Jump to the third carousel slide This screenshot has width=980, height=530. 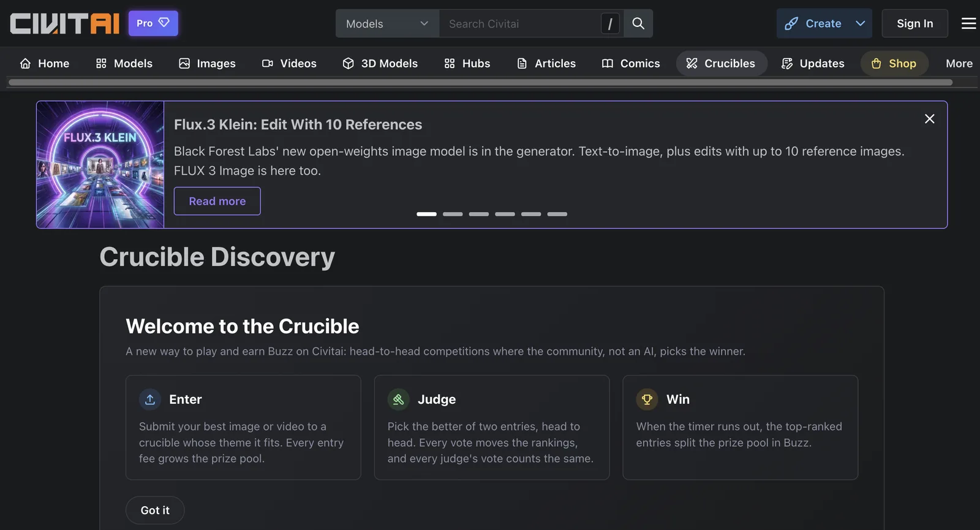479,214
